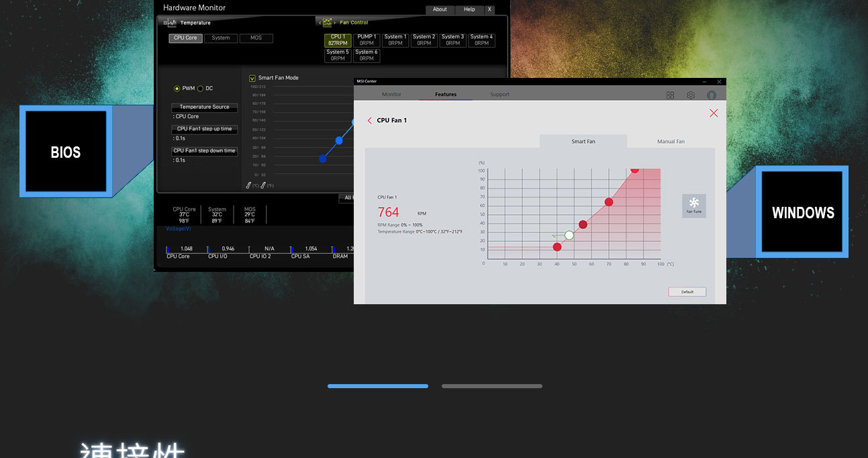
Task: Click the CPU Core voltage value 1.048
Action: click(187, 249)
